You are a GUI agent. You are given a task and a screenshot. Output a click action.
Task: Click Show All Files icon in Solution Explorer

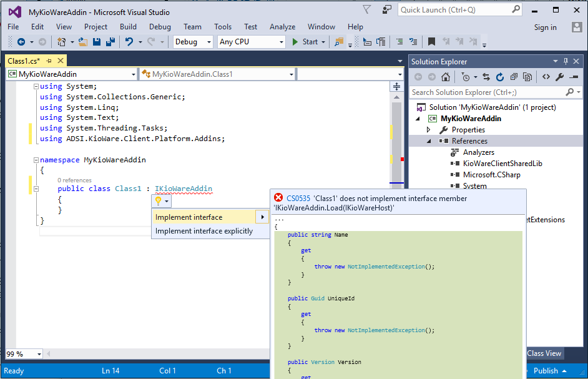(x=527, y=77)
